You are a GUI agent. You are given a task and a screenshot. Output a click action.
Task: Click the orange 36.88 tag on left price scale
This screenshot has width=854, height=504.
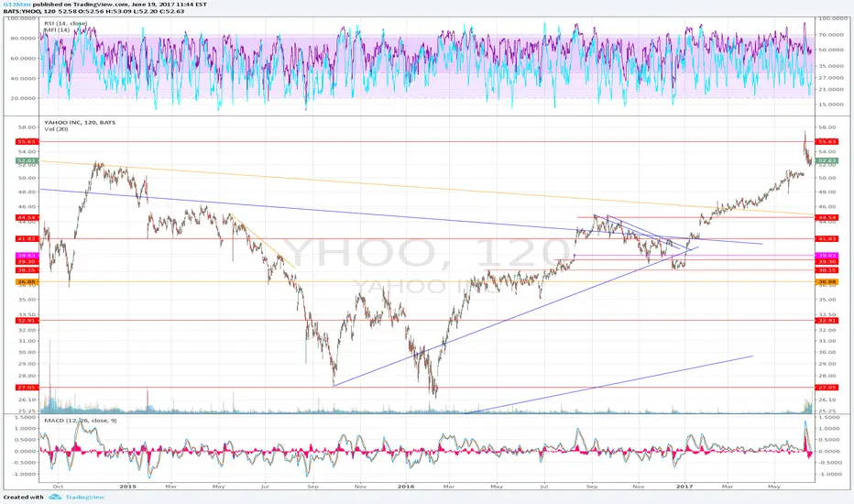click(27, 281)
